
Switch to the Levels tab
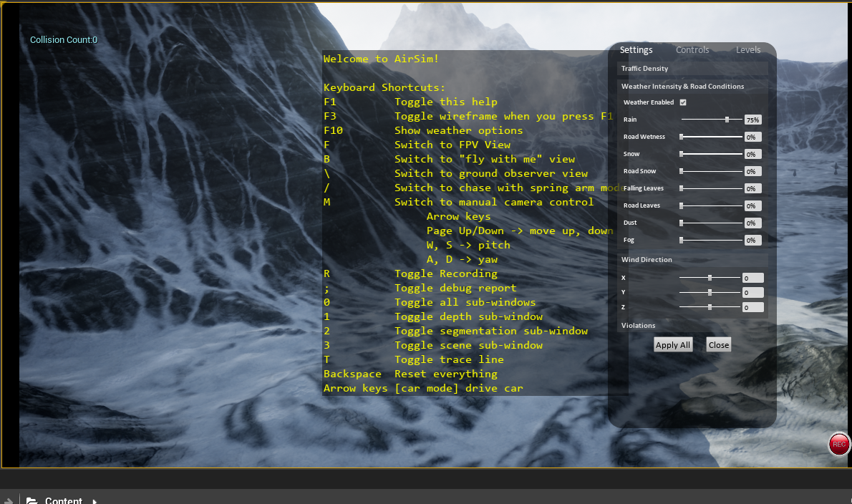click(x=747, y=50)
